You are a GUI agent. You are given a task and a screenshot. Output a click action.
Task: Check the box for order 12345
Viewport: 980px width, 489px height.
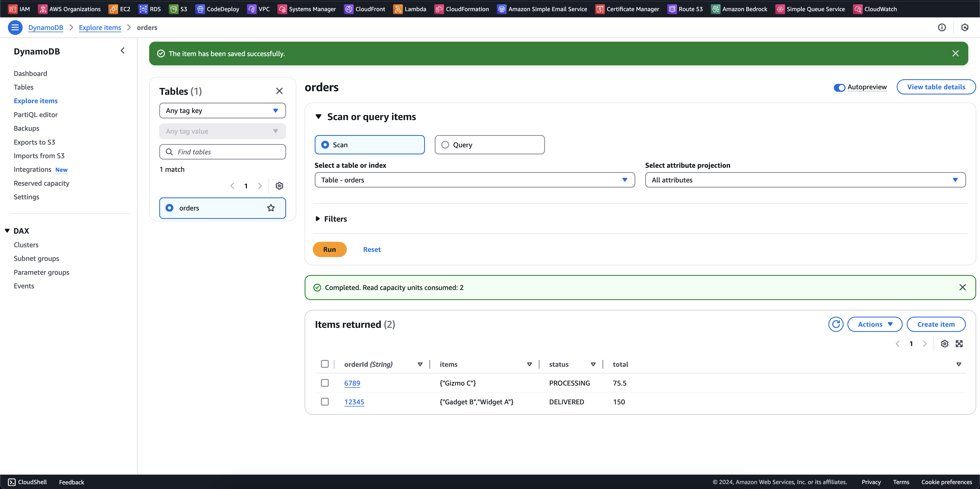pyautogui.click(x=324, y=402)
